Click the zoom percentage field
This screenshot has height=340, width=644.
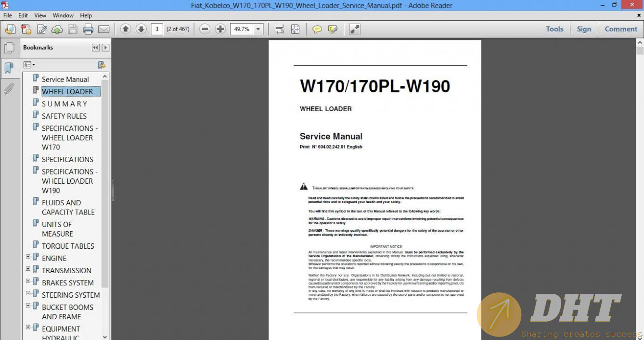click(x=242, y=29)
